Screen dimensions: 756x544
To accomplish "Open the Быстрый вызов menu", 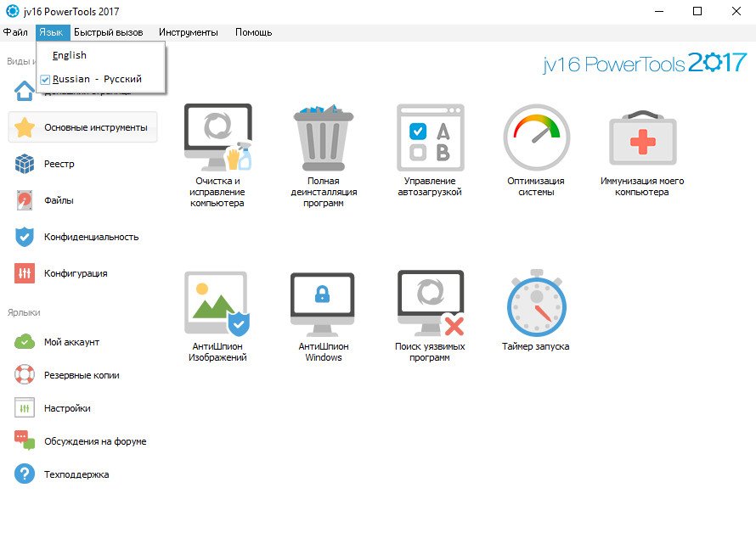I will (109, 32).
